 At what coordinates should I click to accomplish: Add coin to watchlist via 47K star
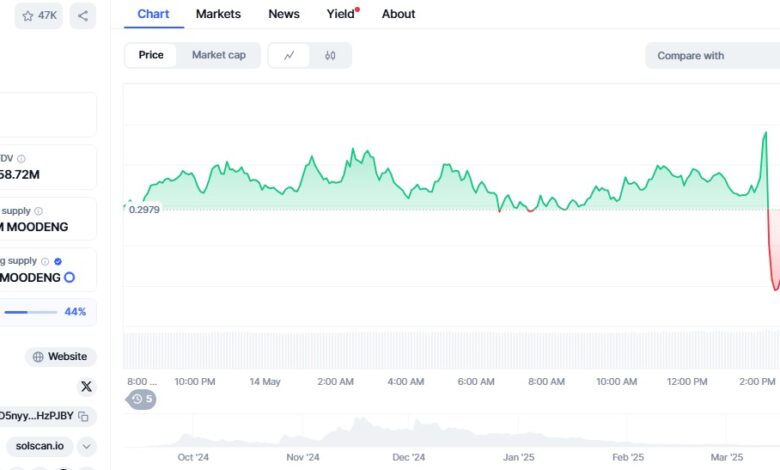[39, 15]
